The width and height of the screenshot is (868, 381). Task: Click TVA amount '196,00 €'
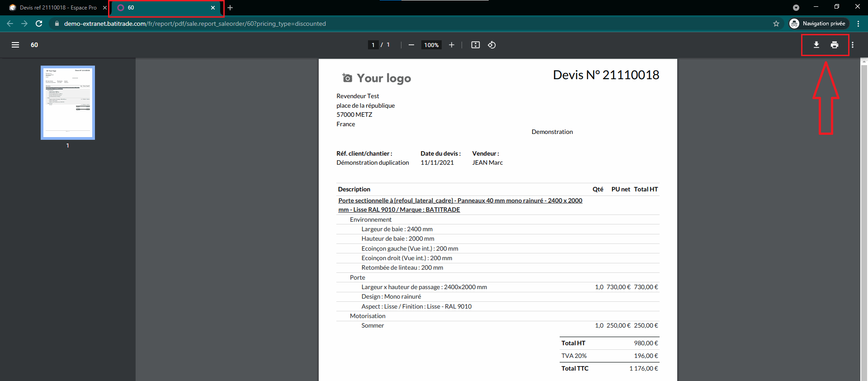click(x=646, y=356)
